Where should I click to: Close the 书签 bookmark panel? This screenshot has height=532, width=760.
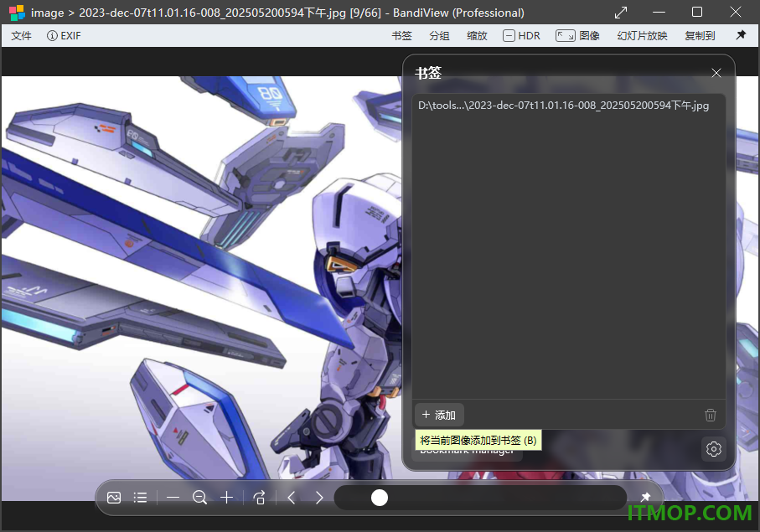click(x=716, y=73)
